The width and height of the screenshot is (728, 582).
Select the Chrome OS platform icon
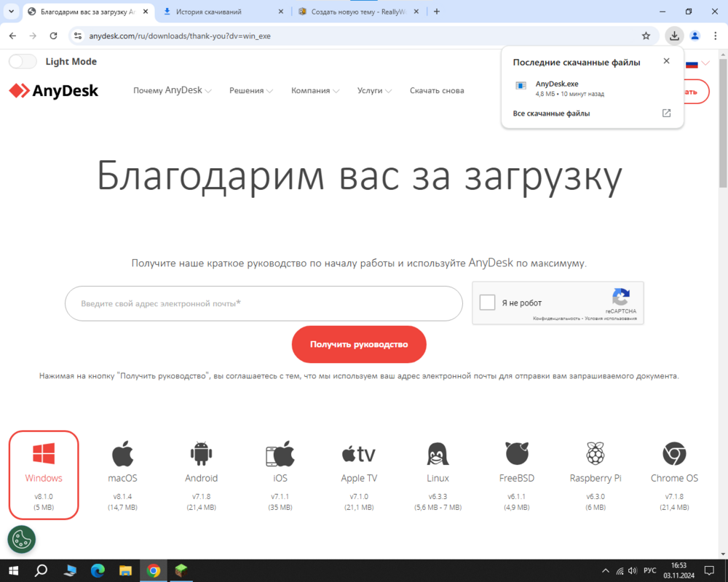coord(674,453)
